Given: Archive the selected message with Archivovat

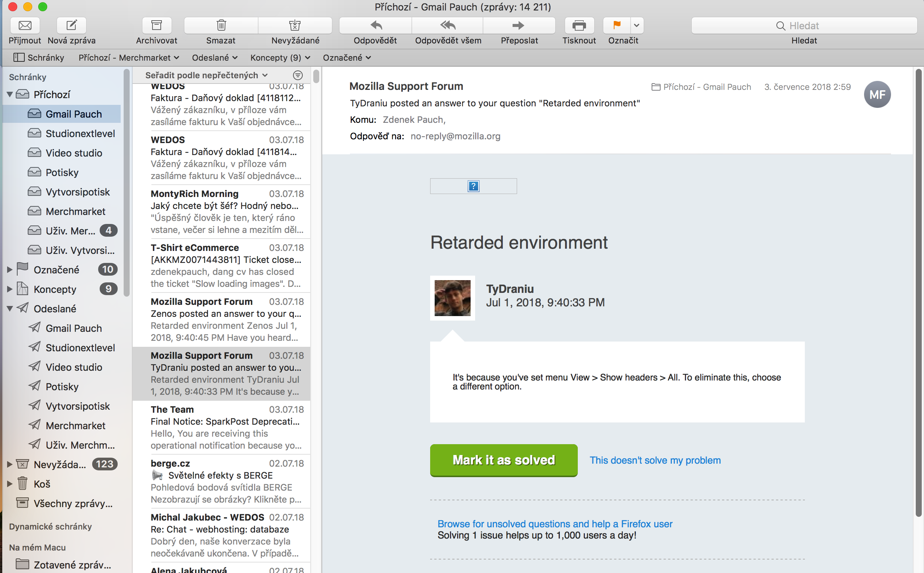Looking at the screenshot, I should (156, 25).
